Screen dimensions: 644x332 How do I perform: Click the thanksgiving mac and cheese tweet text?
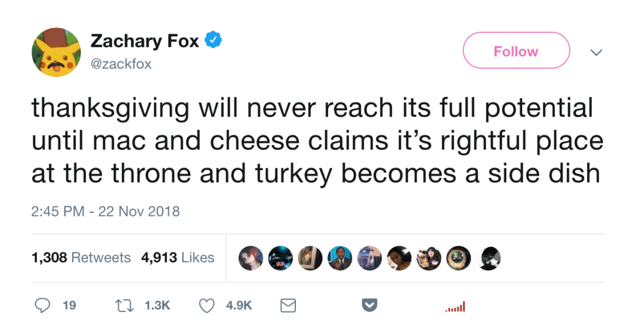point(316,141)
